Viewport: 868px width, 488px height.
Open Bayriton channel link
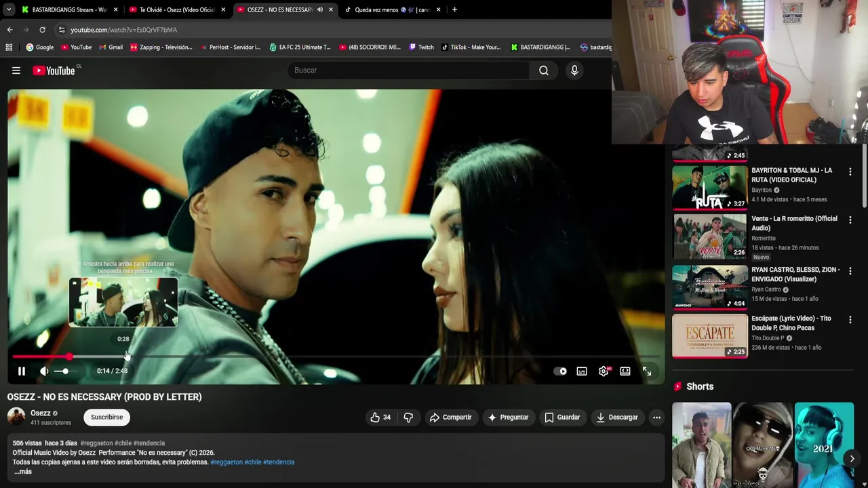762,190
